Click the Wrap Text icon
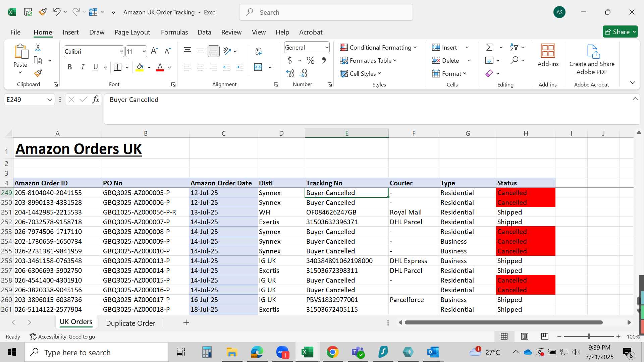Screen dimensions: 644x362 point(258,51)
